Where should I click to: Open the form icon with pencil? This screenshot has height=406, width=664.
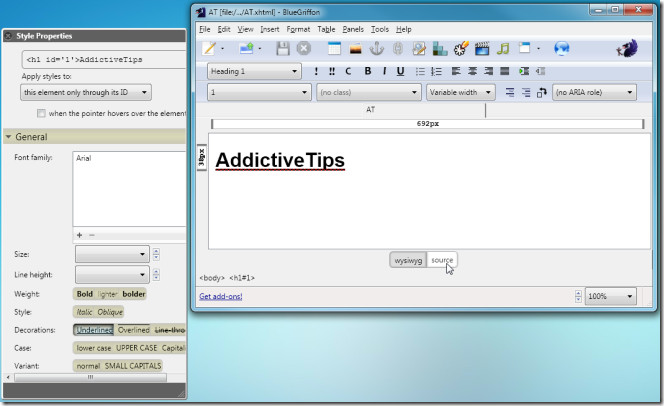coord(419,49)
